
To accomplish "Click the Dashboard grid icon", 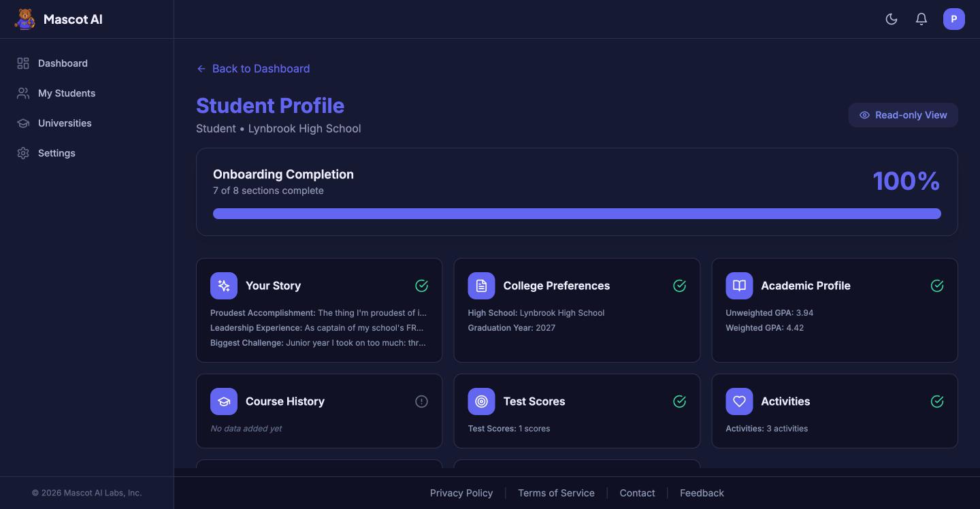I will [x=23, y=63].
